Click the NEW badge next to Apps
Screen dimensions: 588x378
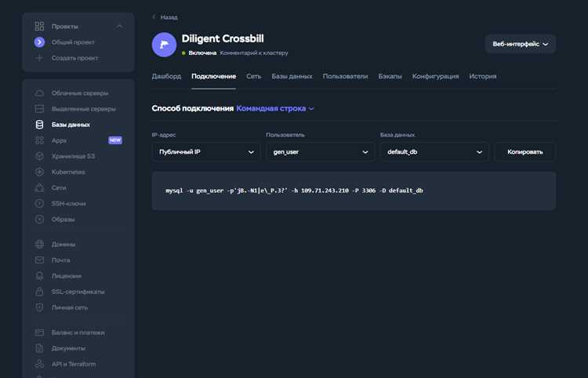(115, 140)
